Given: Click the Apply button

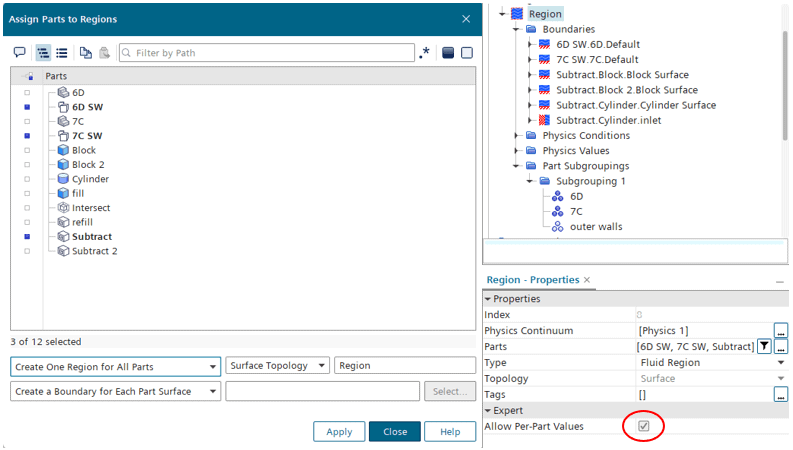Looking at the screenshot, I should point(339,431).
